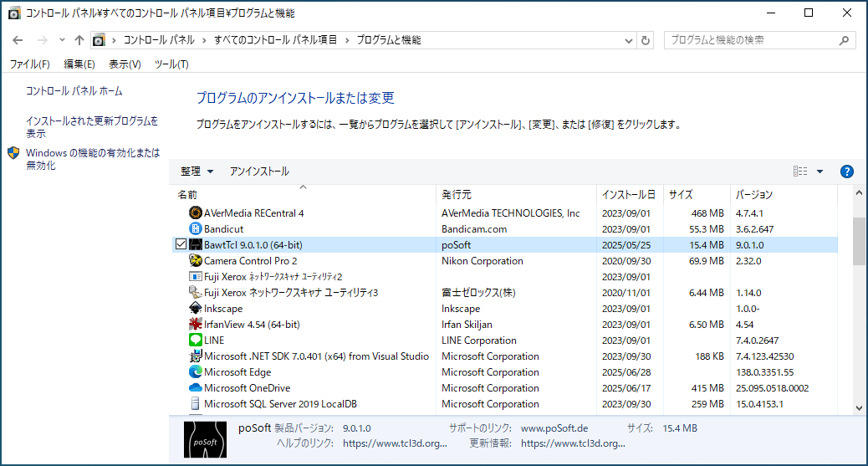Screen dimensions: 868x466
Task: Click the Microsoft SQL Server LocalDB icon
Action: (195, 404)
